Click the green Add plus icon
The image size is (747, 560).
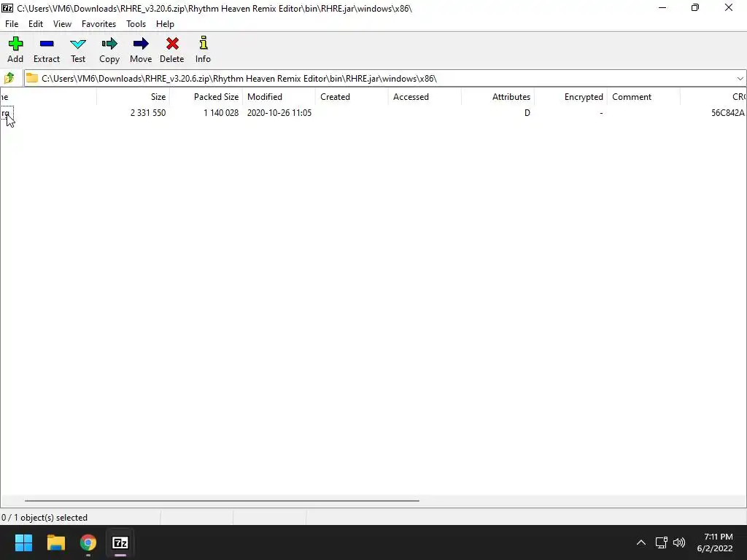15,44
